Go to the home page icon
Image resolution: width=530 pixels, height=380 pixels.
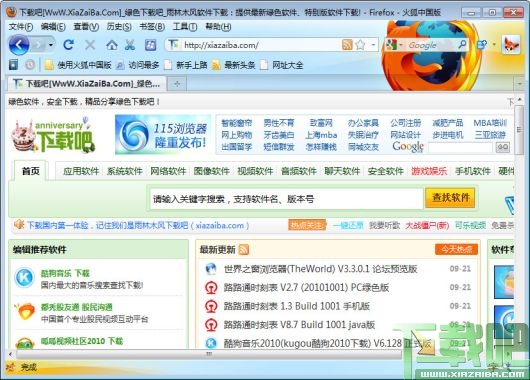point(112,45)
